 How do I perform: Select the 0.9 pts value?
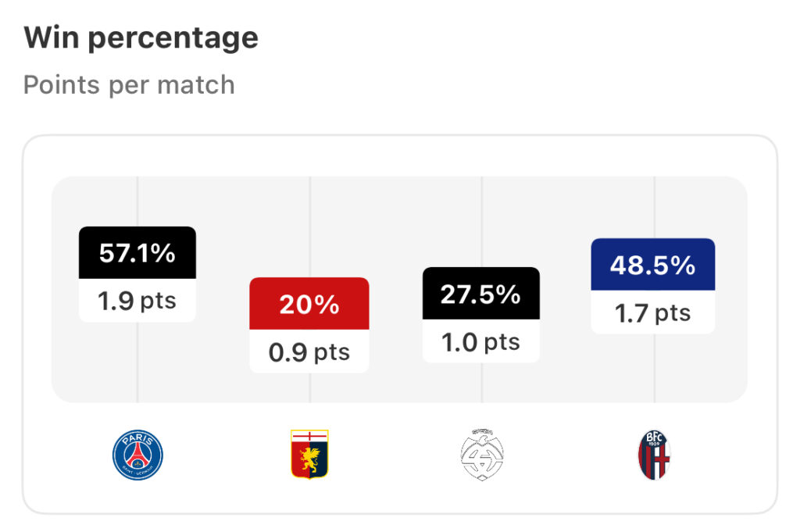[x=309, y=352]
